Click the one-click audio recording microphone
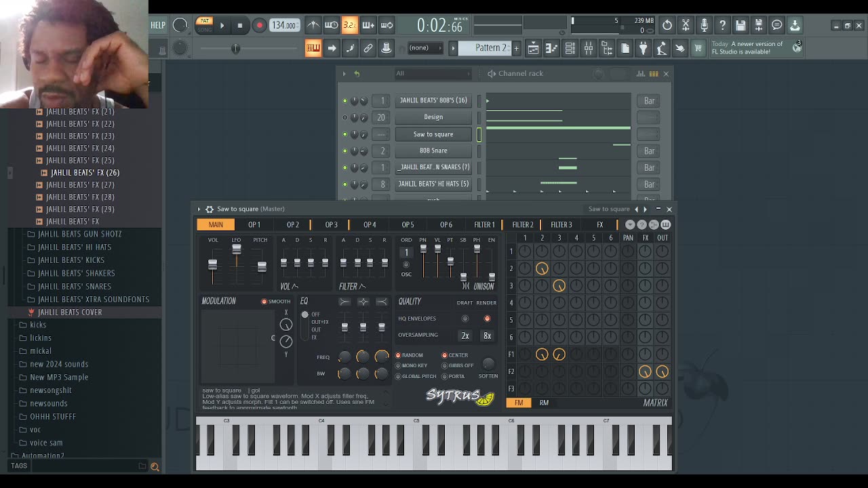 point(704,26)
